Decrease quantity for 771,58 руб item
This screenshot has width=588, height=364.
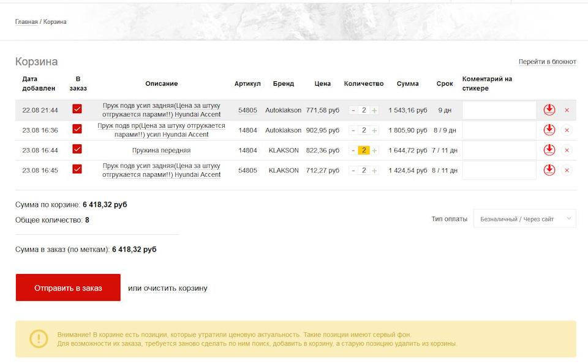coord(353,110)
